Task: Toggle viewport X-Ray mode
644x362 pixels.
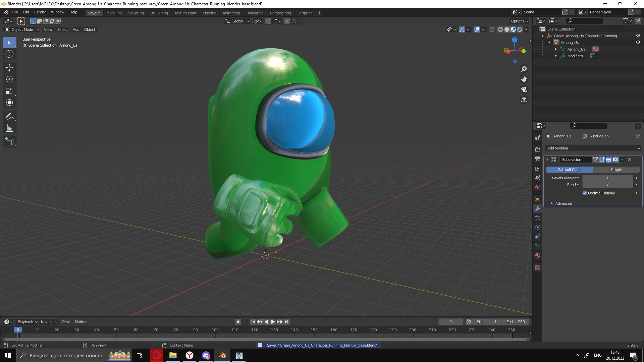Action: pyautogui.click(x=492, y=29)
